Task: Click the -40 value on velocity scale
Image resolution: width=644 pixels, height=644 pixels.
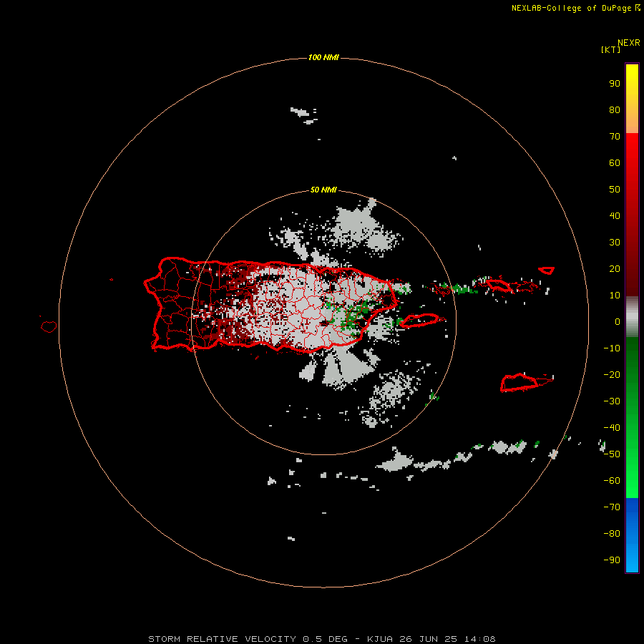Action: tap(612, 428)
